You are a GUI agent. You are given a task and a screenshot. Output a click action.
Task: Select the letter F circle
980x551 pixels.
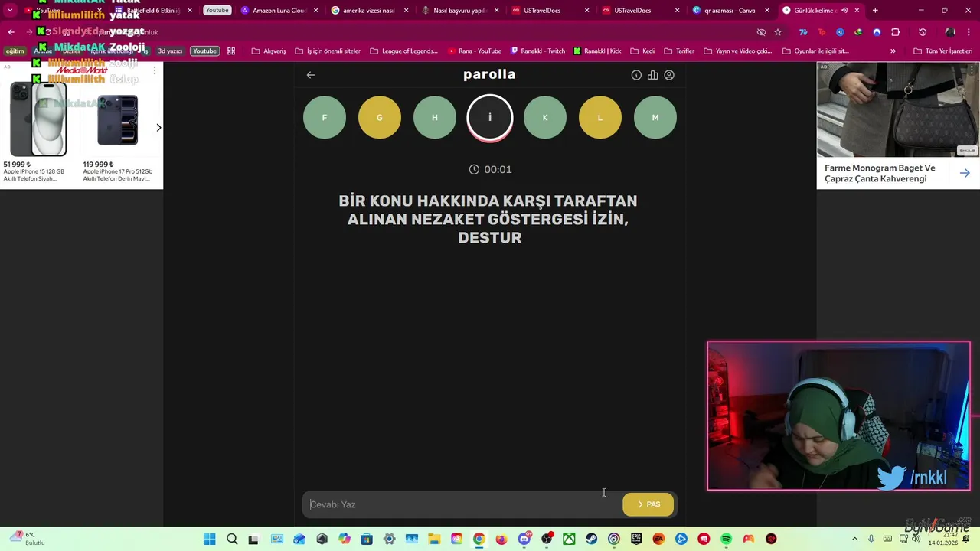[325, 117]
